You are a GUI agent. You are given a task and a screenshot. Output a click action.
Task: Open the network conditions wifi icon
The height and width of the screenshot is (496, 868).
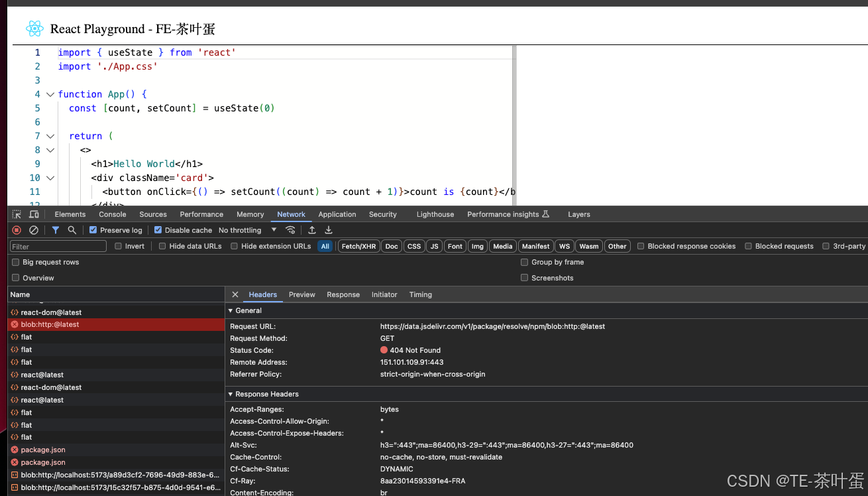tap(290, 230)
